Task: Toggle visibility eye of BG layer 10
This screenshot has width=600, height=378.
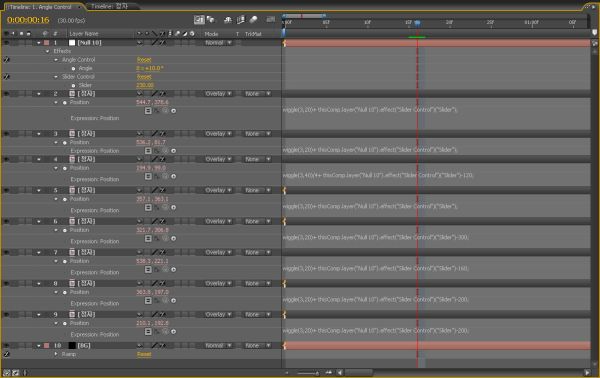Action: coord(6,345)
